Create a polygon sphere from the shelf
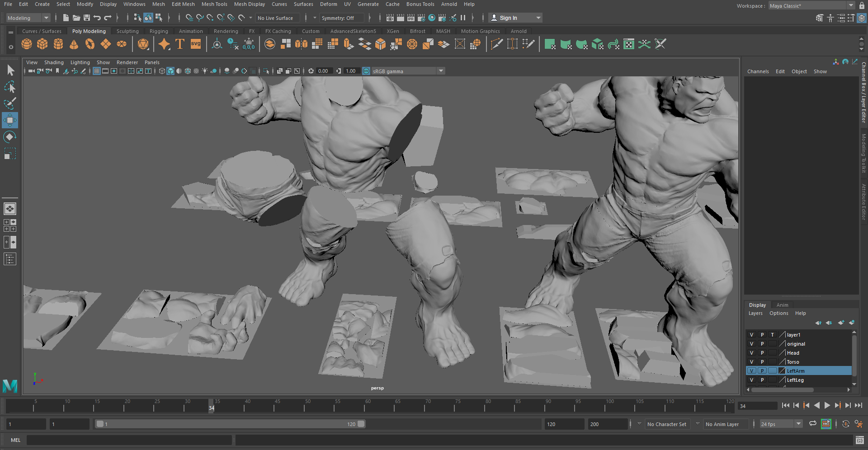This screenshot has width=868, height=450. click(x=27, y=44)
